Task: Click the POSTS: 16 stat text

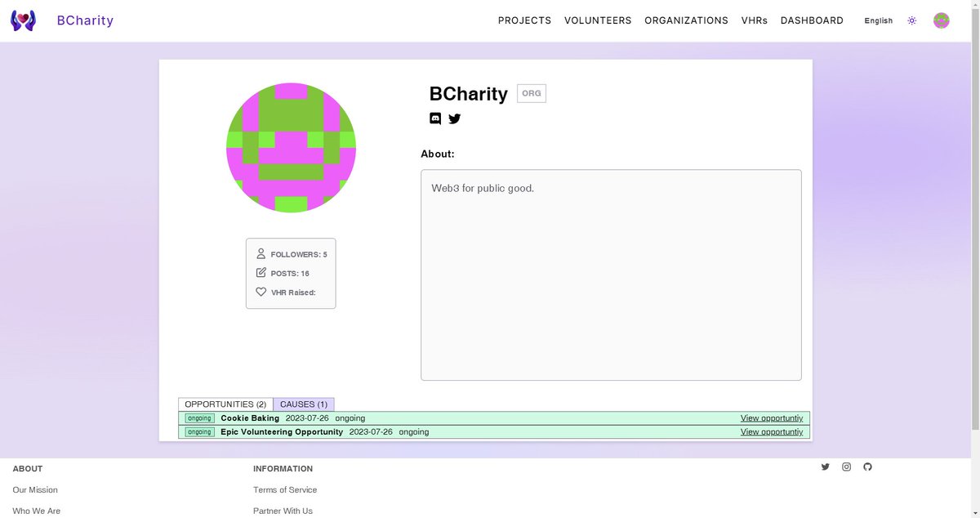Action: [290, 274]
